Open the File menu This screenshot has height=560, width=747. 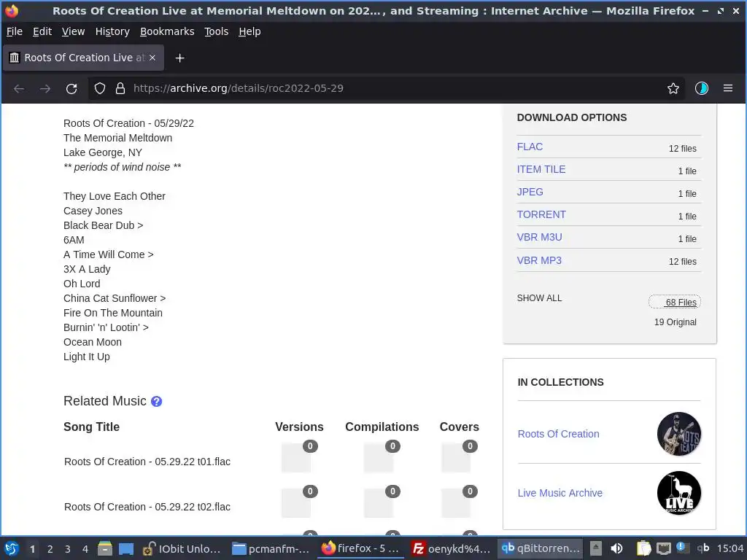point(15,31)
